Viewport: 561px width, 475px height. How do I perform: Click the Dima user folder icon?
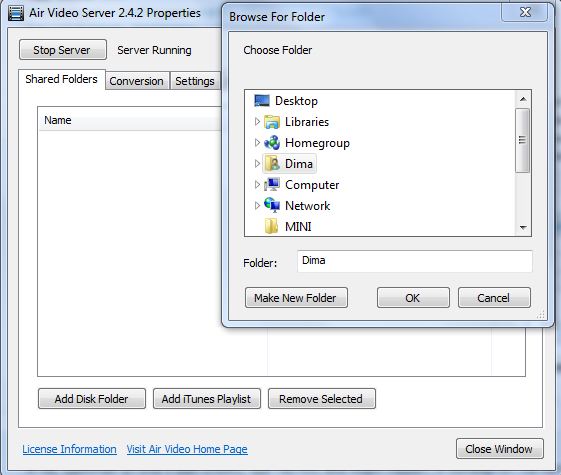272,164
